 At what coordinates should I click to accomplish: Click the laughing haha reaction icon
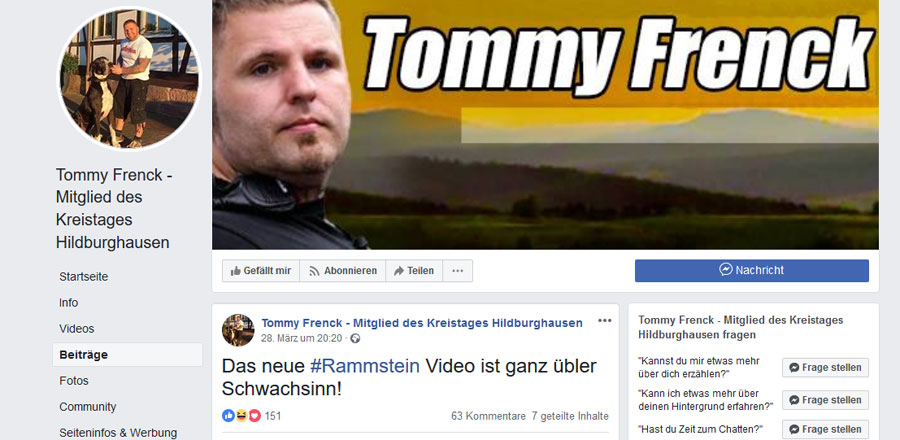tap(241, 416)
